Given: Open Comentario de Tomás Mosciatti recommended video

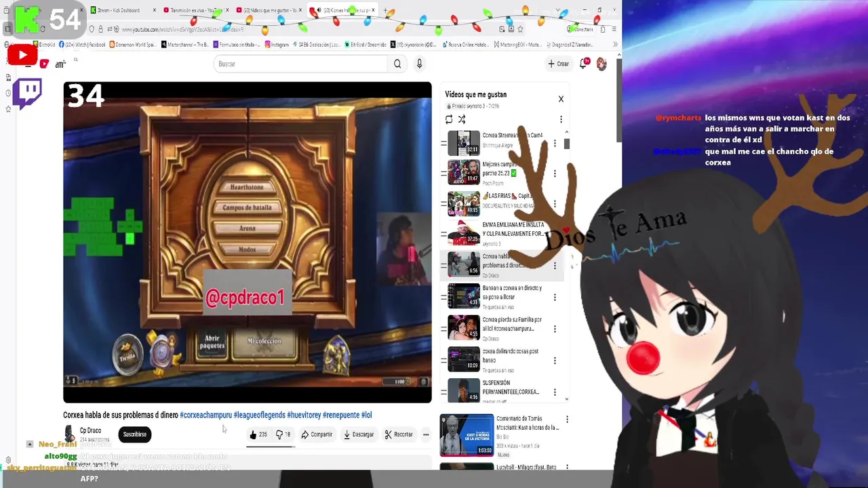Looking at the screenshot, I should tap(467, 435).
